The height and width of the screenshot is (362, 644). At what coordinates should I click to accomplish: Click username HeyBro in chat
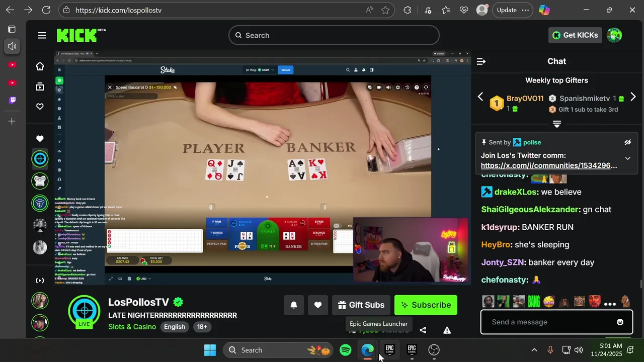click(496, 245)
